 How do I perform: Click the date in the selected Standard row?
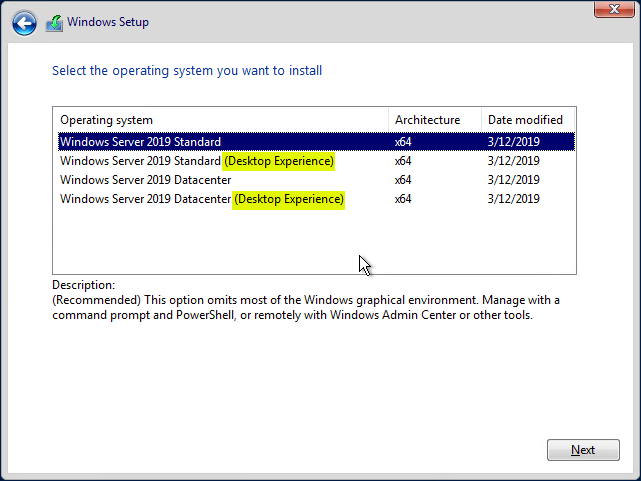(x=513, y=142)
